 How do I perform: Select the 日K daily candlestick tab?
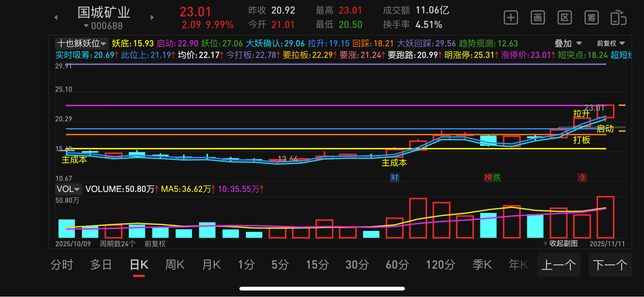point(139,265)
